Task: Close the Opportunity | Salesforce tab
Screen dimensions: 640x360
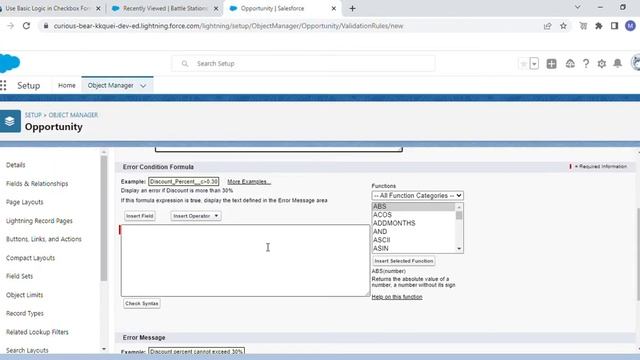Action: [333, 9]
